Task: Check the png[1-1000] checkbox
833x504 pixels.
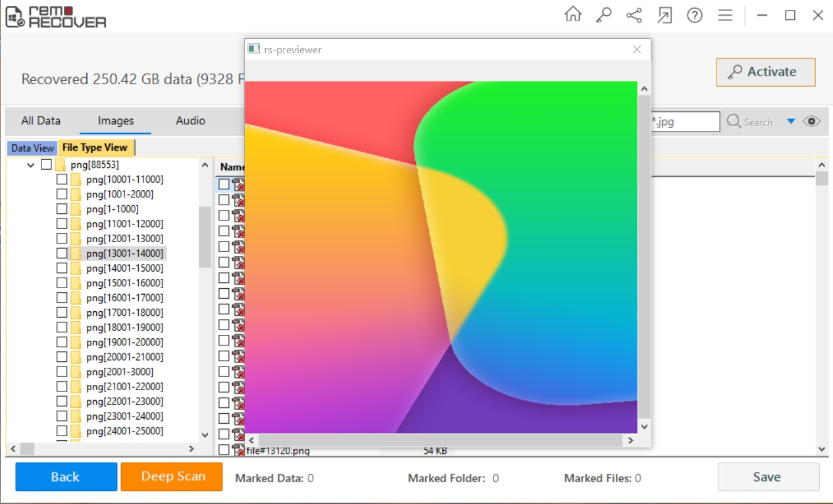Action: point(62,209)
